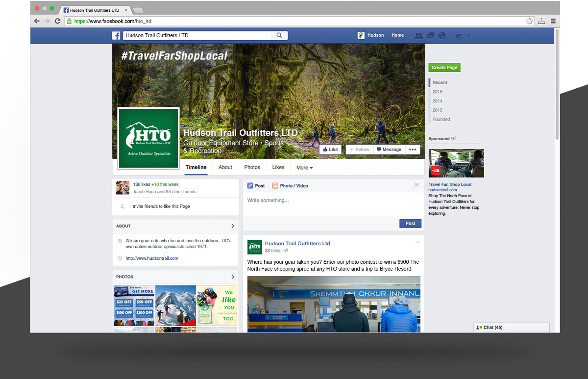Expand the More dropdown tab

(304, 168)
